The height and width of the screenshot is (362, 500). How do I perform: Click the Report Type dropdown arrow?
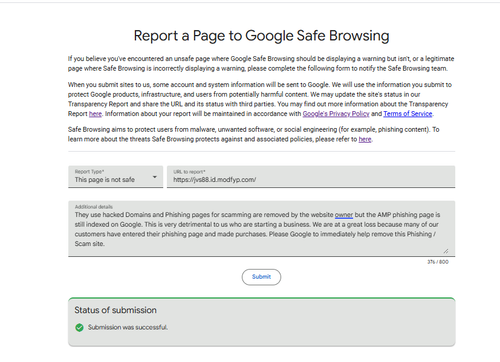(x=155, y=177)
